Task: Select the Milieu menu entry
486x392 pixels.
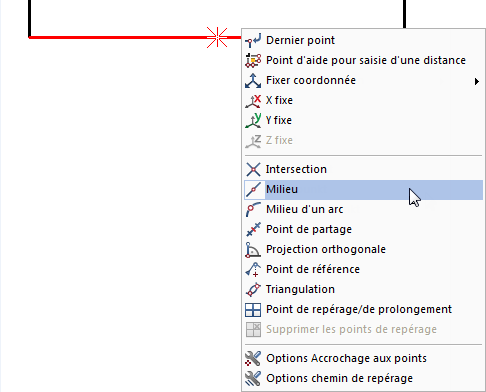Action: point(363,190)
